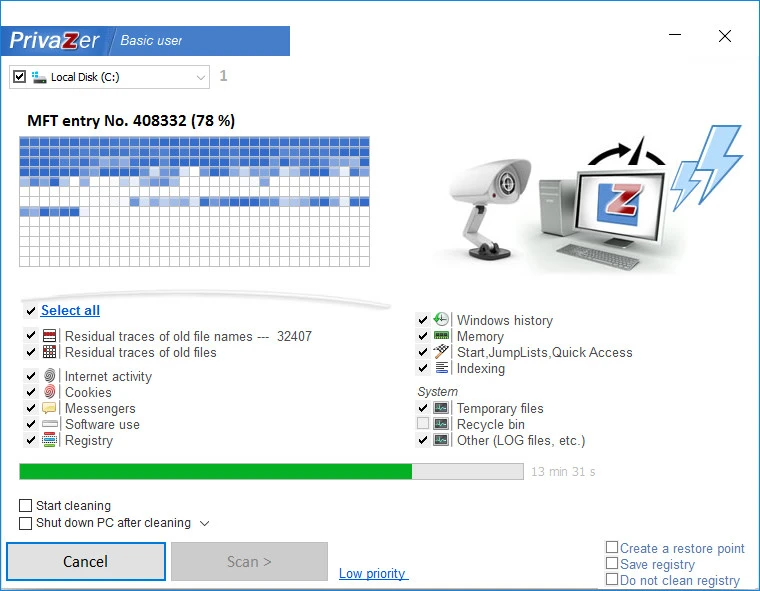Click the Messengers speech bubble icon
The image size is (760, 591).
(x=50, y=408)
